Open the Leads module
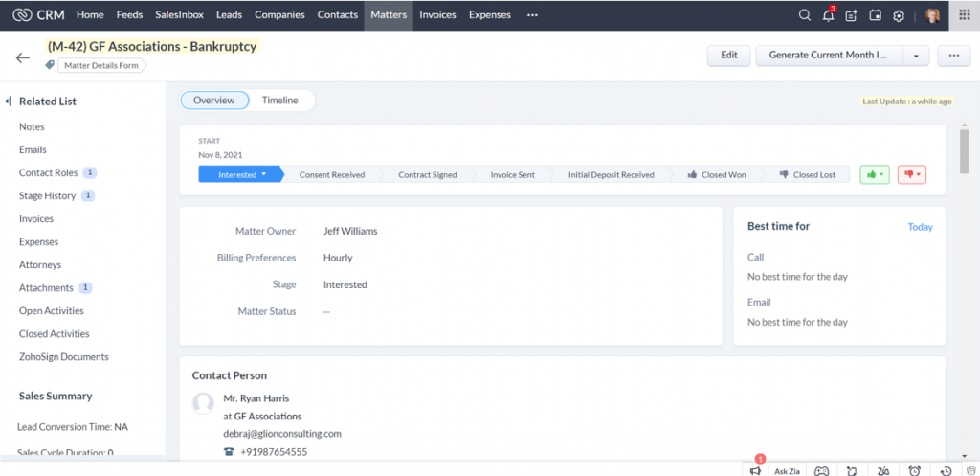 click(x=230, y=15)
